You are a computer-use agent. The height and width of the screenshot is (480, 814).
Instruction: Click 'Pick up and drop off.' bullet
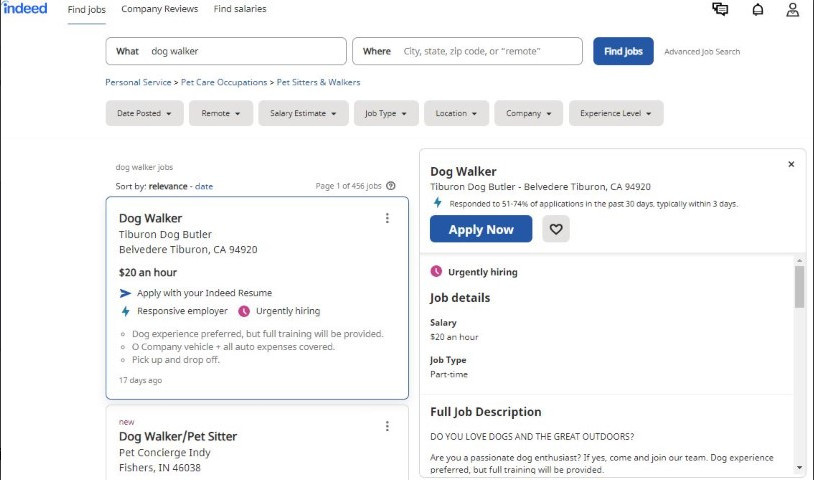[176, 360]
